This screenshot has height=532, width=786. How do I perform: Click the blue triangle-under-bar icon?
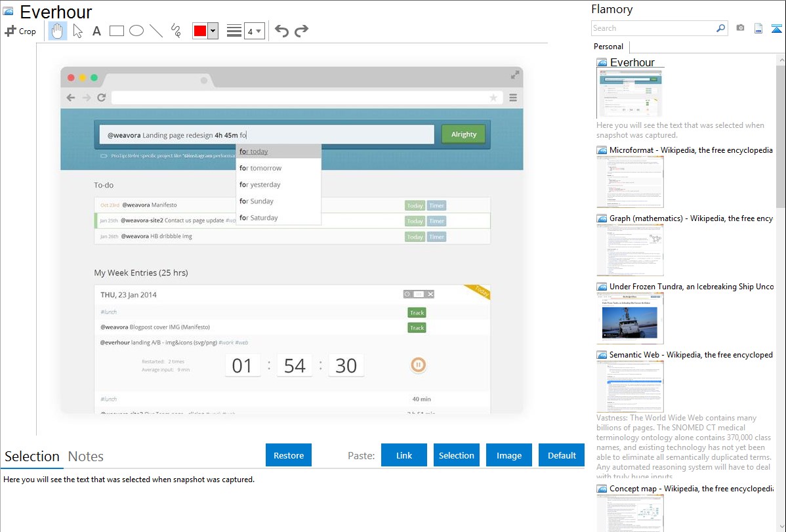[776, 28]
